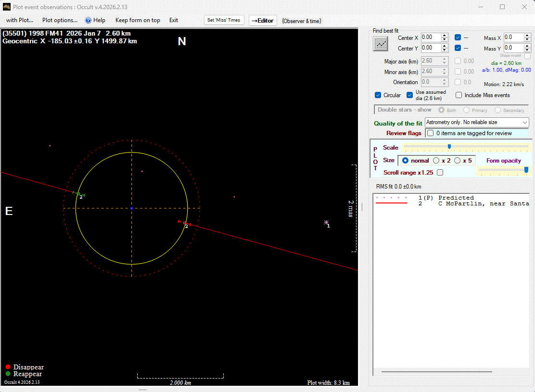
Task: Select the x 2 size radio button
Action: tap(436, 161)
